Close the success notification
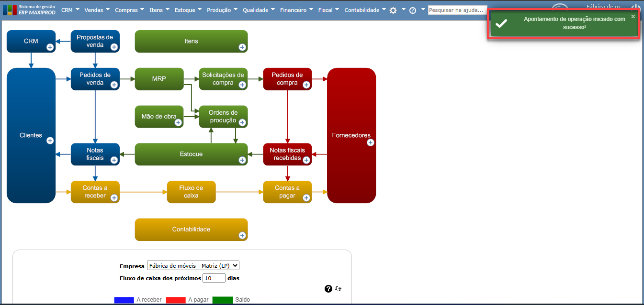Viewport: 644px width, 305px height. click(633, 16)
